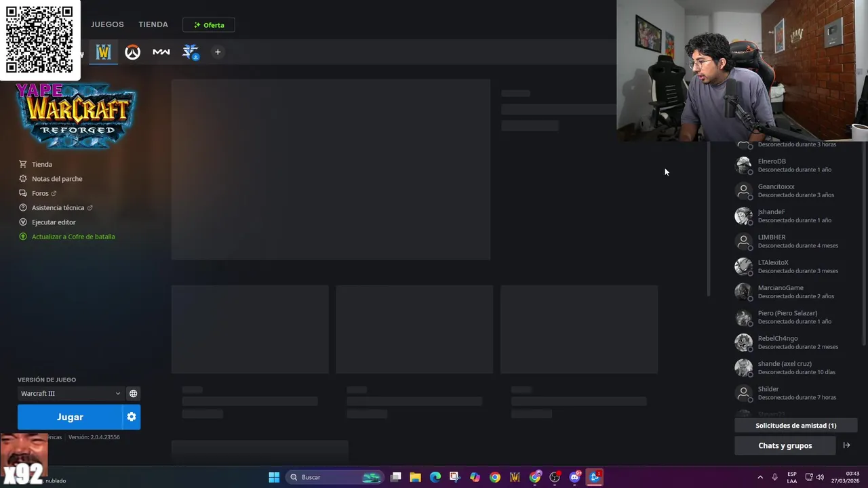Open Battle.net from the taskbar

595,477
